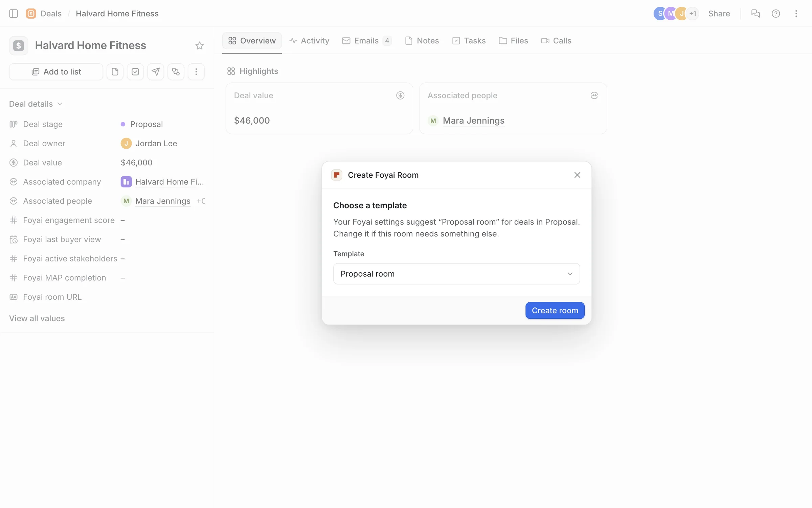Viewport: 812px width, 508px height.
Task: Open Mara Jennings in Highlights card
Action: click(473, 121)
